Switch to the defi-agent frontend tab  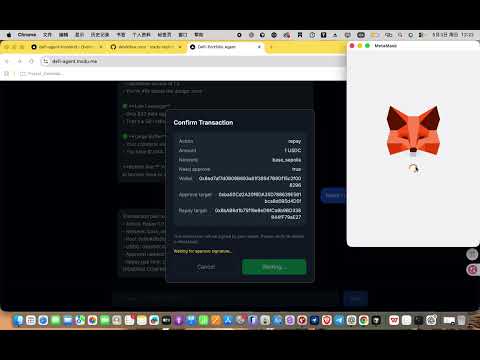tap(66, 47)
